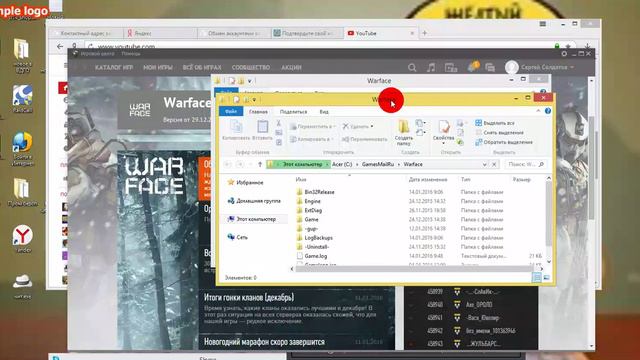
Task: Click GamesMailRu in the address path
Action: pos(378,164)
